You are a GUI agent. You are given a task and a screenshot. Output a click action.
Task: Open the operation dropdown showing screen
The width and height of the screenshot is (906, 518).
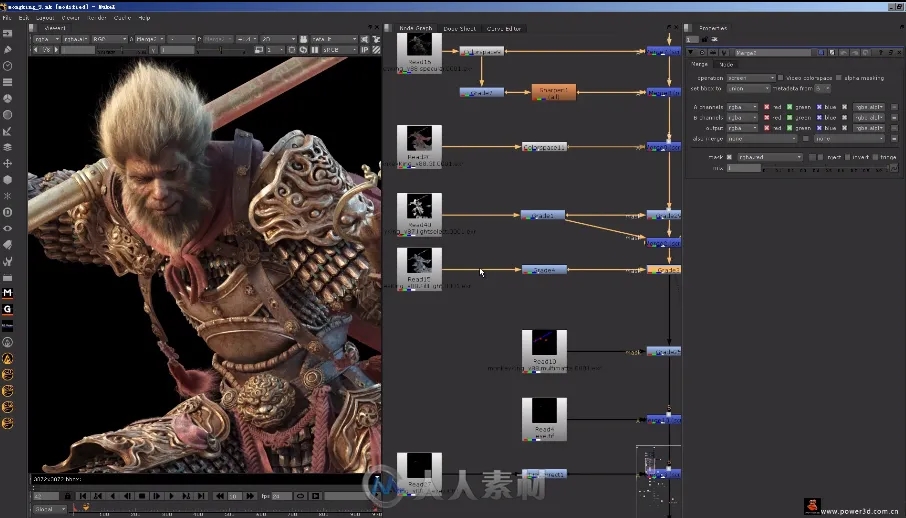tap(751, 77)
